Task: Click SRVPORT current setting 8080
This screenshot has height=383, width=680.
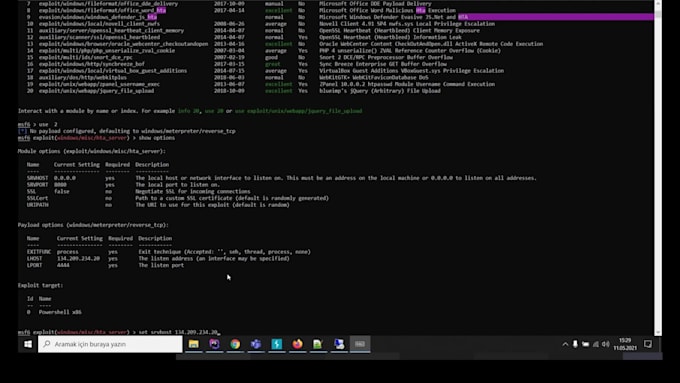Action: (x=60, y=185)
